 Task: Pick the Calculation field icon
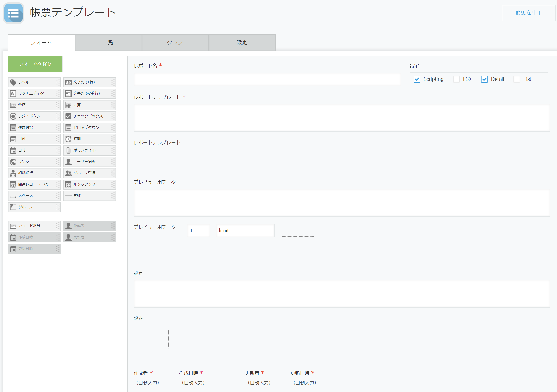[x=68, y=105]
